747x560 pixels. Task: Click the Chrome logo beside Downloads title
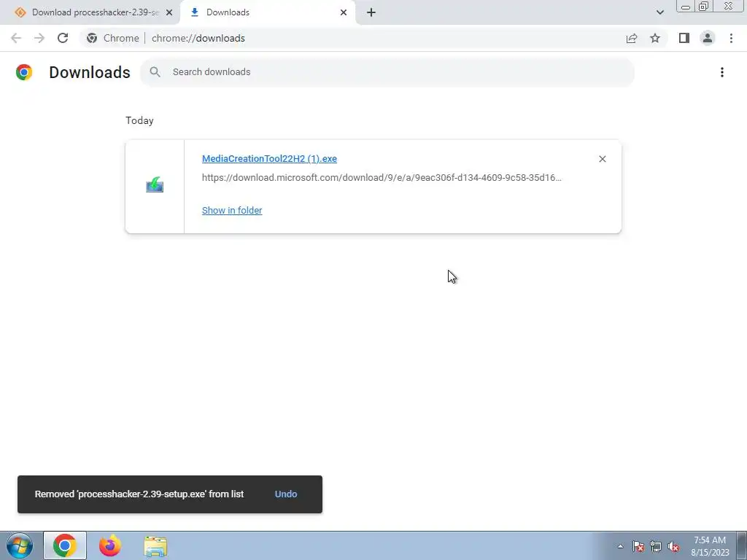[x=24, y=72]
